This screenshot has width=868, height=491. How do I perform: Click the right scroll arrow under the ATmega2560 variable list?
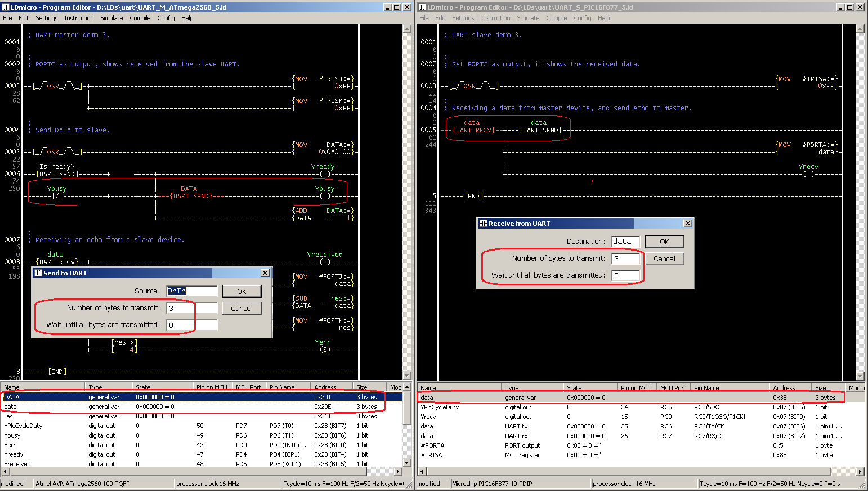(x=399, y=472)
